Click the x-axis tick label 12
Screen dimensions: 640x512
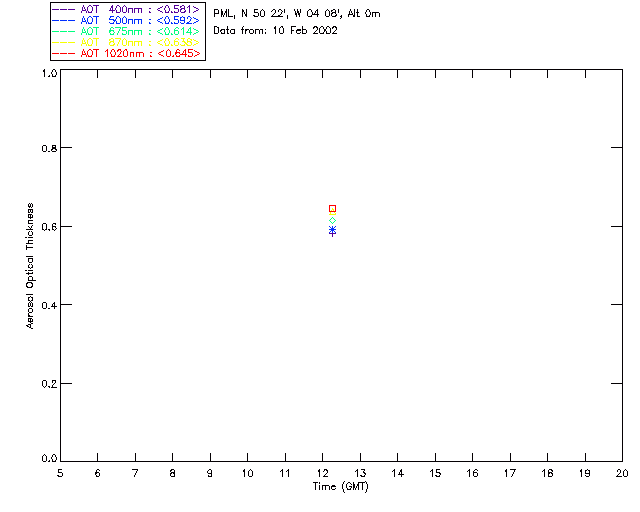pos(322,473)
